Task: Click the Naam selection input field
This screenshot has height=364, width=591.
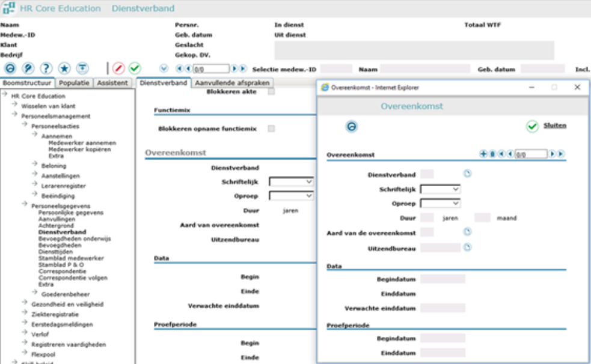Action: 425,69
